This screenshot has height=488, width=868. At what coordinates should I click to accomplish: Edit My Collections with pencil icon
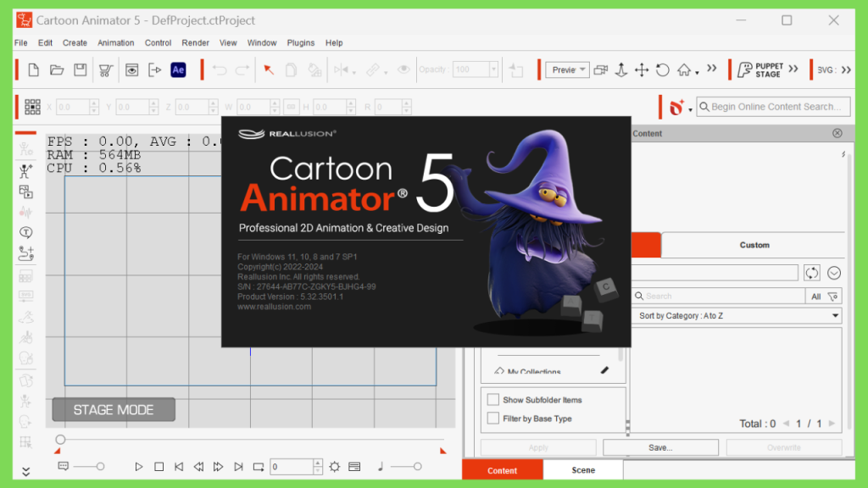click(604, 370)
